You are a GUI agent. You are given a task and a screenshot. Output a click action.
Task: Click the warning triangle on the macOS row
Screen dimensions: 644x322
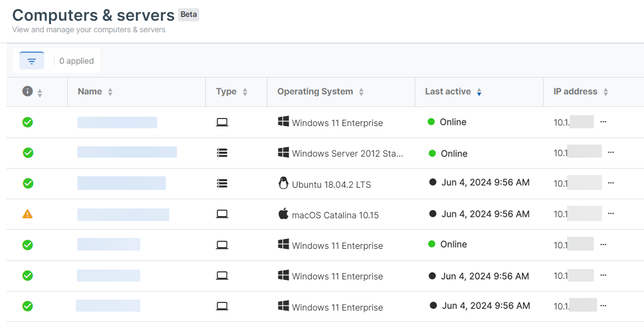[27, 214]
